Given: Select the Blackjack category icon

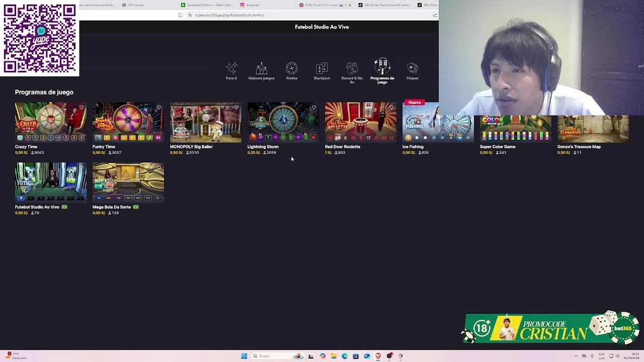Looking at the screenshot, I should pyautogui.click(x=322, y=71).
